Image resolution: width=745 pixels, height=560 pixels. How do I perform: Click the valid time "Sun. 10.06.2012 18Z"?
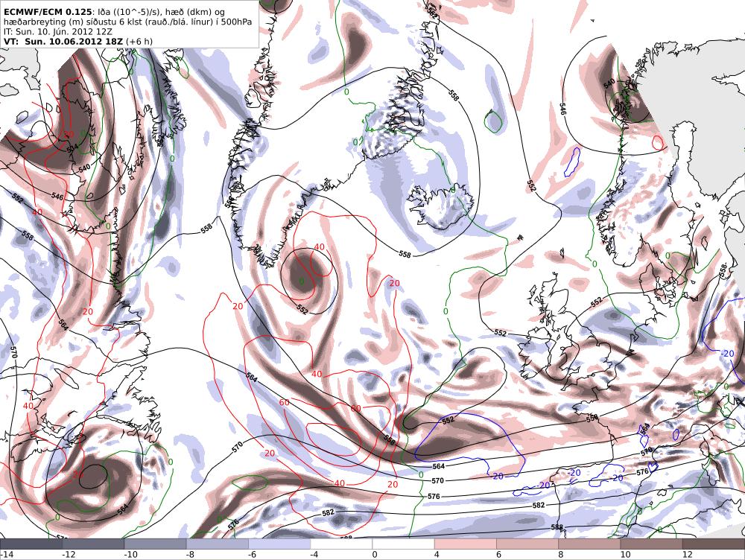pos(74,41)
